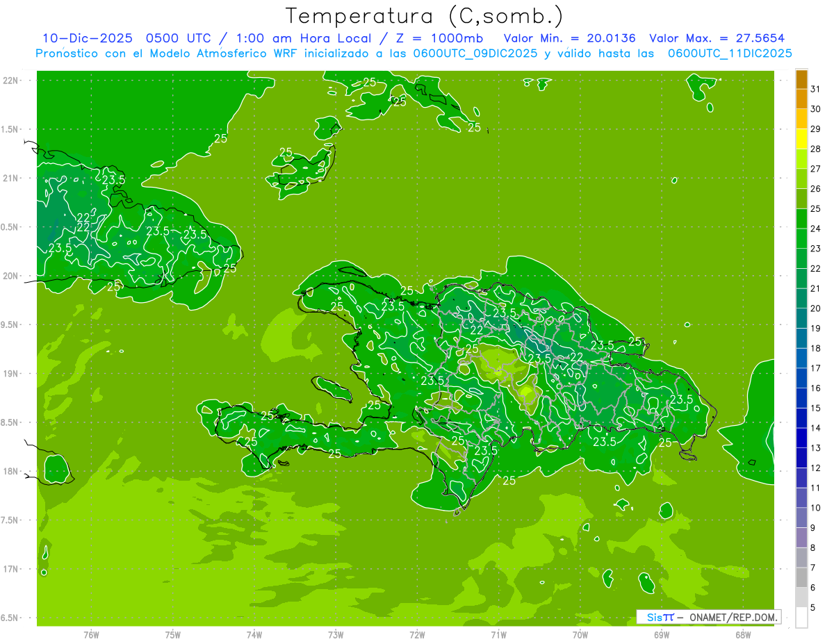Click the legend value label "26"

click(x=816, y=189)
